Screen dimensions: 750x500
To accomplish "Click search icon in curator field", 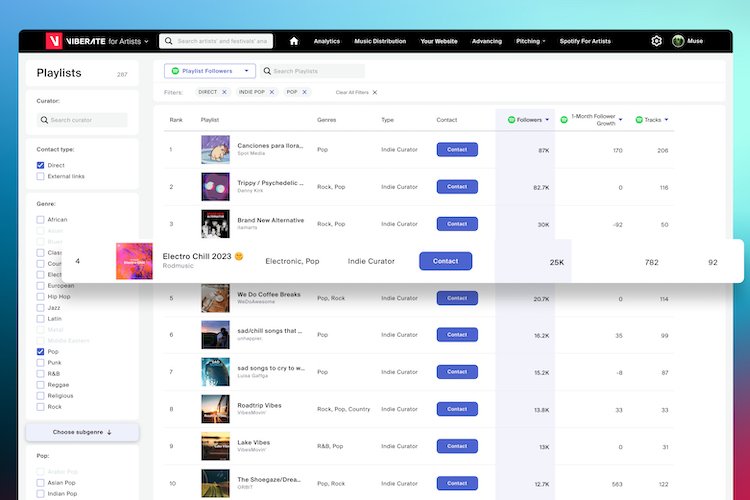I will 44,120.
